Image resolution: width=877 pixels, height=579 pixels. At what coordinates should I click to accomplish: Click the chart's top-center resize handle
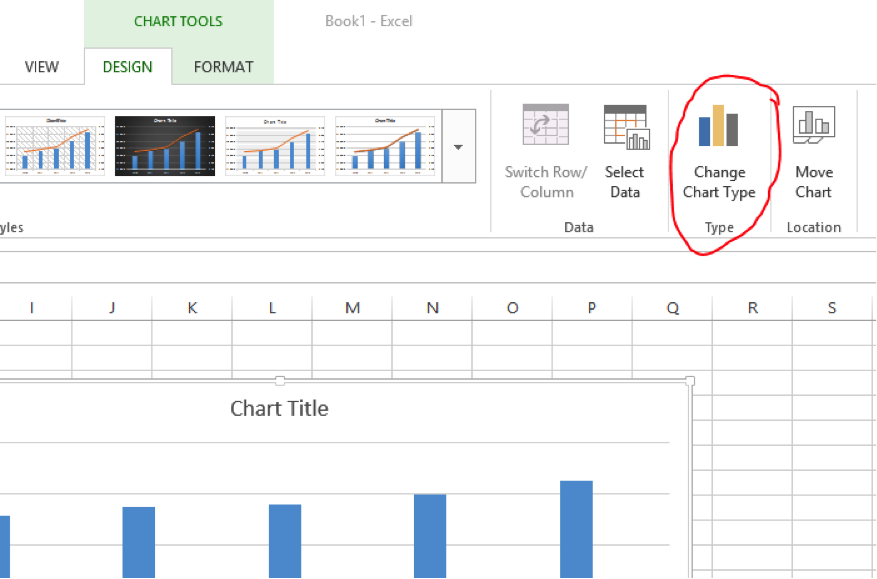click(280, 381)
